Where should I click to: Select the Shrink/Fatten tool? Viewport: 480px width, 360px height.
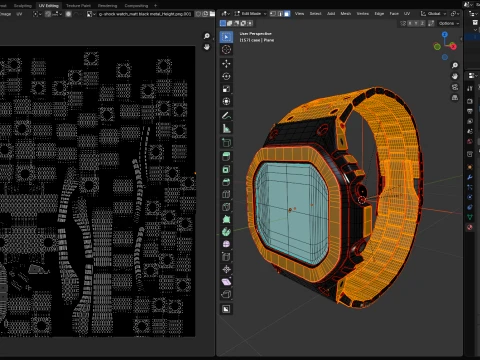pyautogui.click(x=226, y=269)
